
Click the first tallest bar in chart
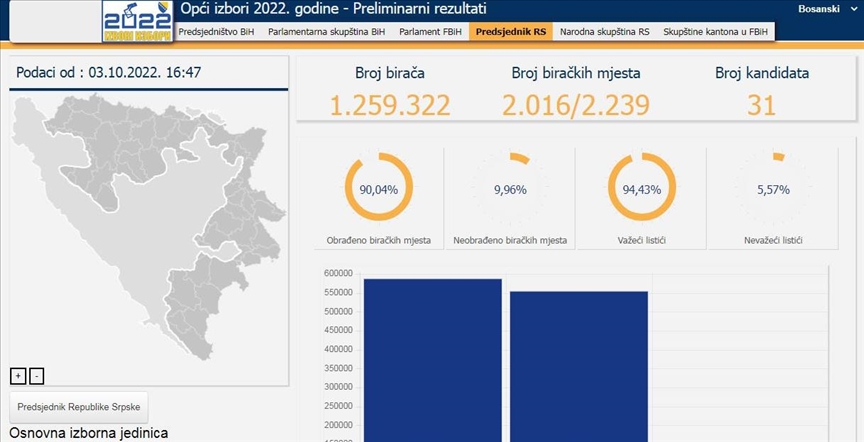pos(432,360)
